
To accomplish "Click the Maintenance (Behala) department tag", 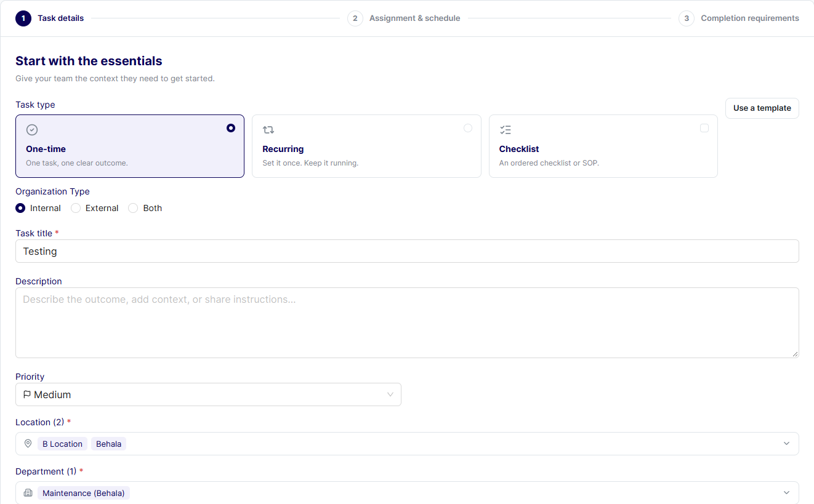I will (x=84, y=493).
